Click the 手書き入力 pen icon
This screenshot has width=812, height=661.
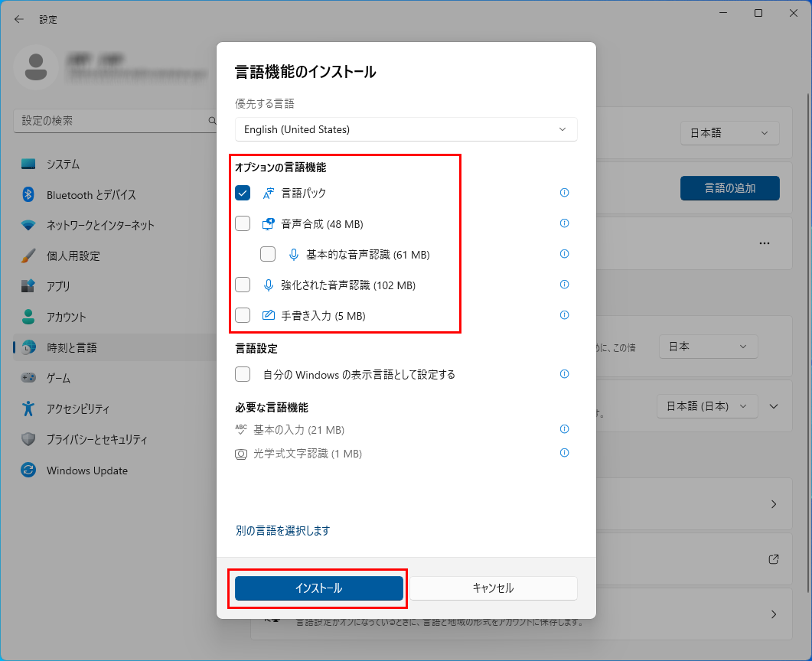pyautogui.click(x=269, y=314)
